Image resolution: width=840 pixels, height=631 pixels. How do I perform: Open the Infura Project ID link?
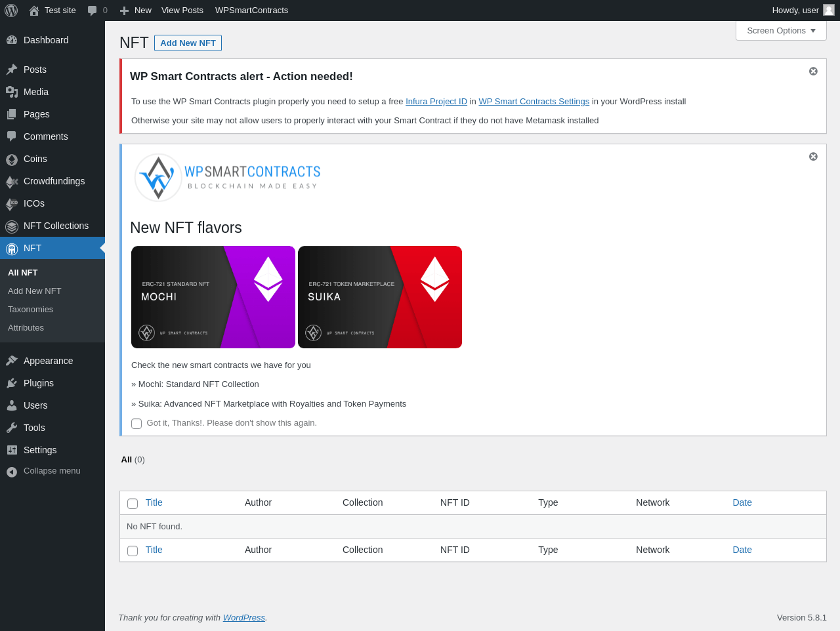click(x=436, y=102)
